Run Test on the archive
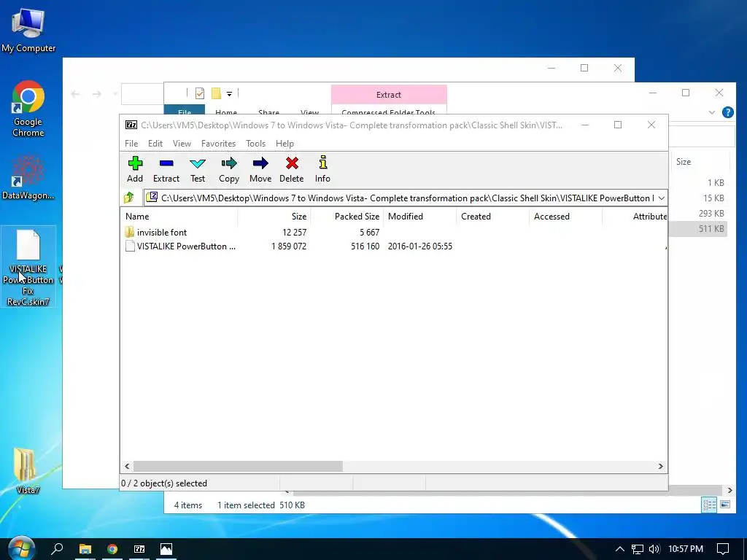 [x=197, y=169]
